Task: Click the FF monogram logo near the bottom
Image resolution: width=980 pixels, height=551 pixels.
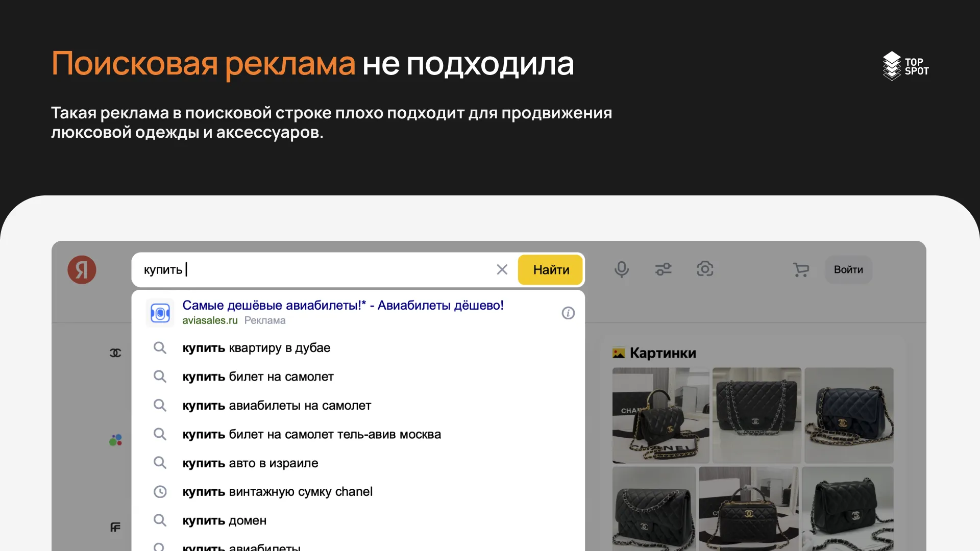Action: click(x=114, y=528)
